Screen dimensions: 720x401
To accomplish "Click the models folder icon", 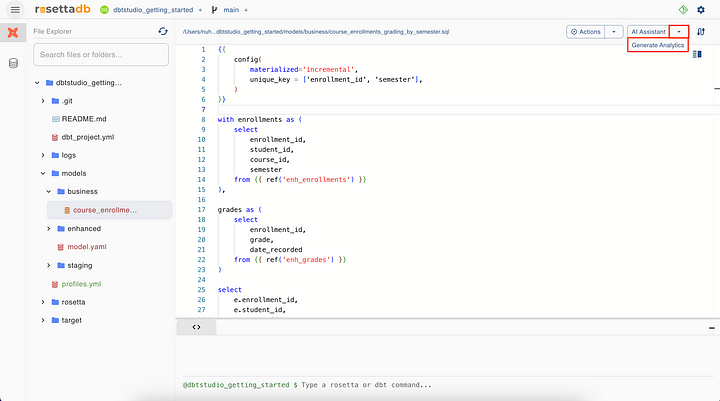I will click(x=56, y=174).
